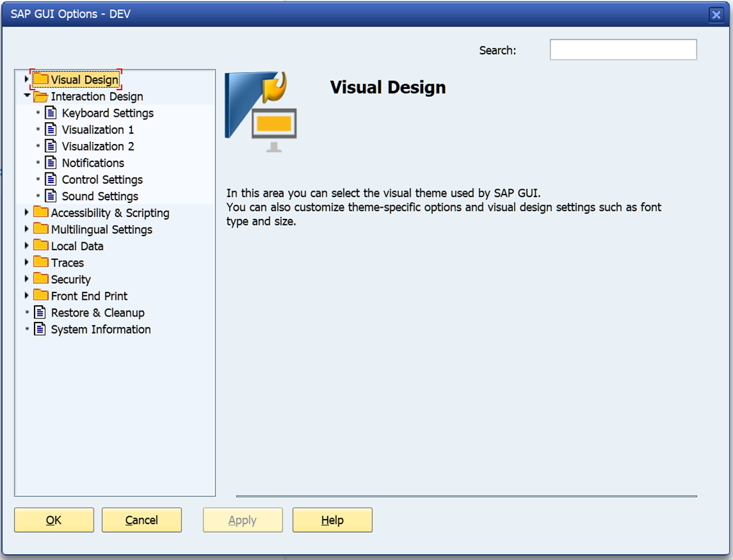Open System Information page
The image size is (733, 560).
[x=101, y=330]
